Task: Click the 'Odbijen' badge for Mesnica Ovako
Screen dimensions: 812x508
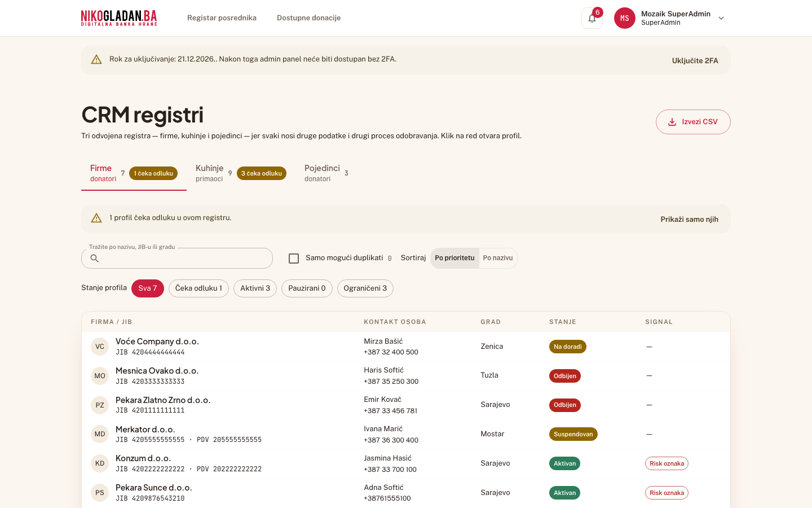Action: tap(564, 376)
